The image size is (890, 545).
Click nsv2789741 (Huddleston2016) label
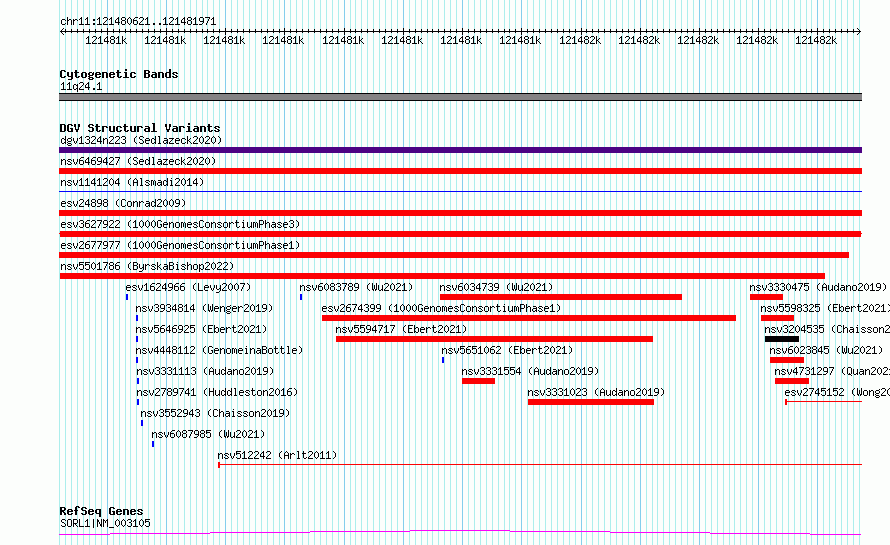[217, 392]
